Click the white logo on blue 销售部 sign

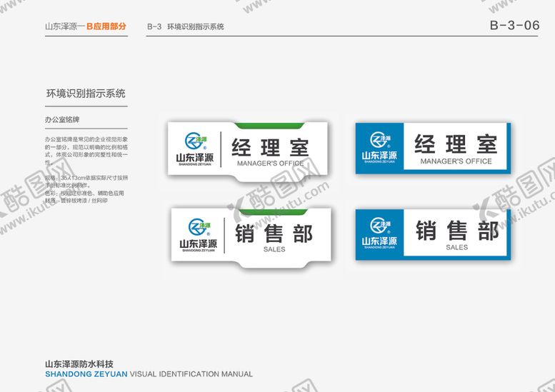pos(380,226)
